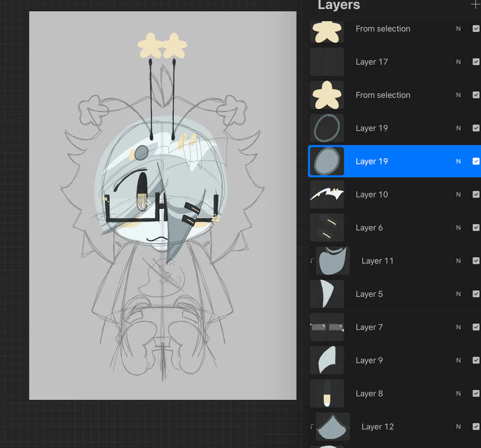The image size is (481, 448).
Task: Open Layer 5 blend mode N
Action: tap(459, 293)
